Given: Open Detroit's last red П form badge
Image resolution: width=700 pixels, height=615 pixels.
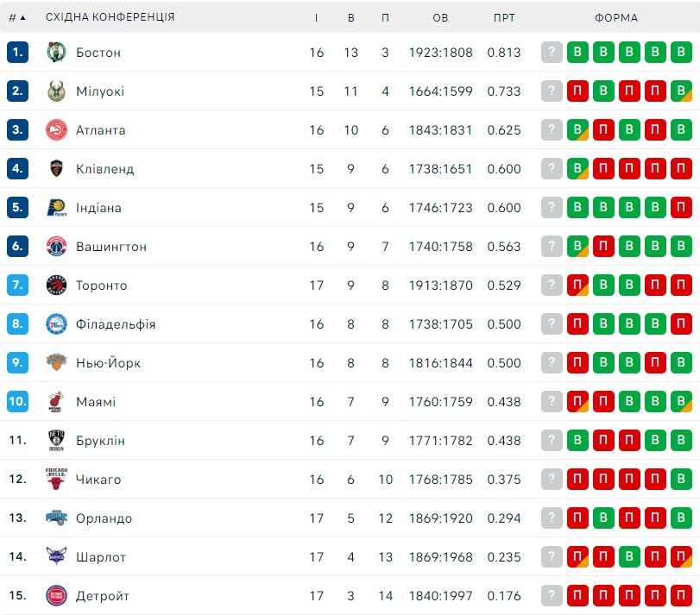Looking at the screenshot, I should (x=681, y=595).
